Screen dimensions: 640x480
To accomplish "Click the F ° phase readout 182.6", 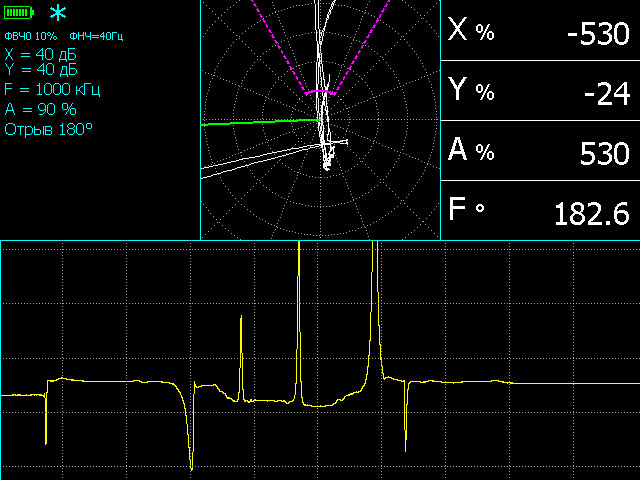I will tap(540, 211).
